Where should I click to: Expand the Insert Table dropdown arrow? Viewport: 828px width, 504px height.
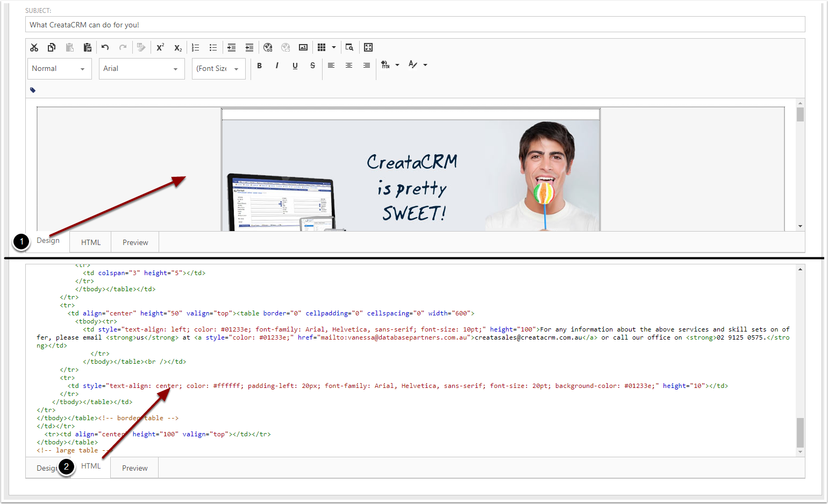(x=334, y=47)
